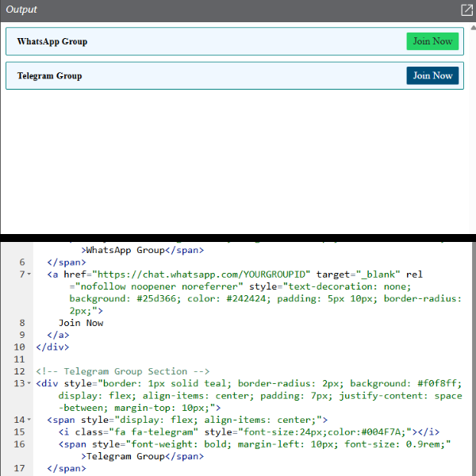Viewport: 476px width, 476px height.
Task: Click the closing </div> tag on line 10
Action: pos(52,347)
